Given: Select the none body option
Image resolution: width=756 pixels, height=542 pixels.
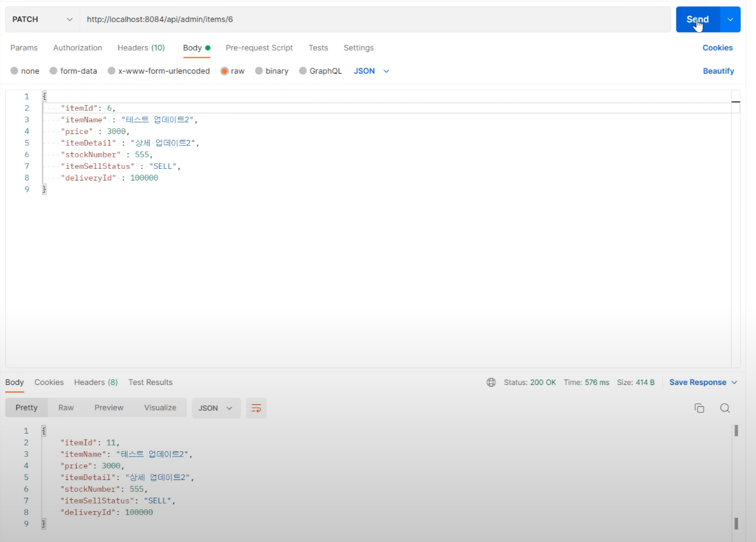Looking at the screenshot, I should (25, 70).
